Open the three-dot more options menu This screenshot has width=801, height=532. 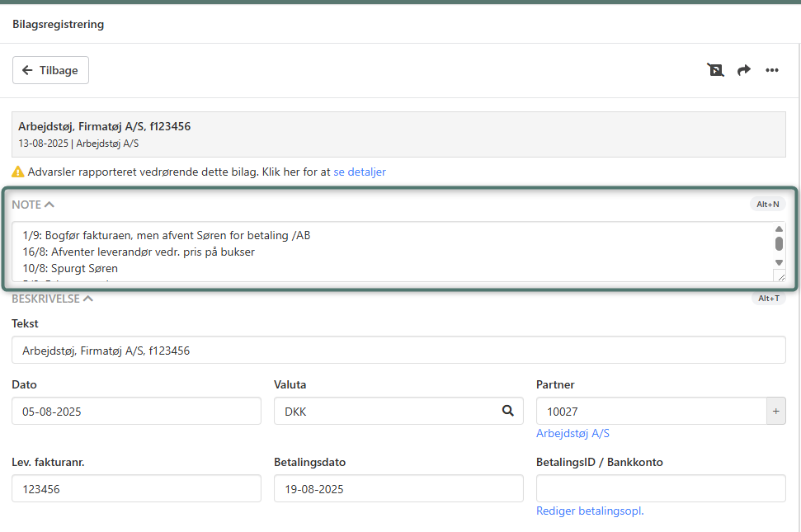click(772, 70)
